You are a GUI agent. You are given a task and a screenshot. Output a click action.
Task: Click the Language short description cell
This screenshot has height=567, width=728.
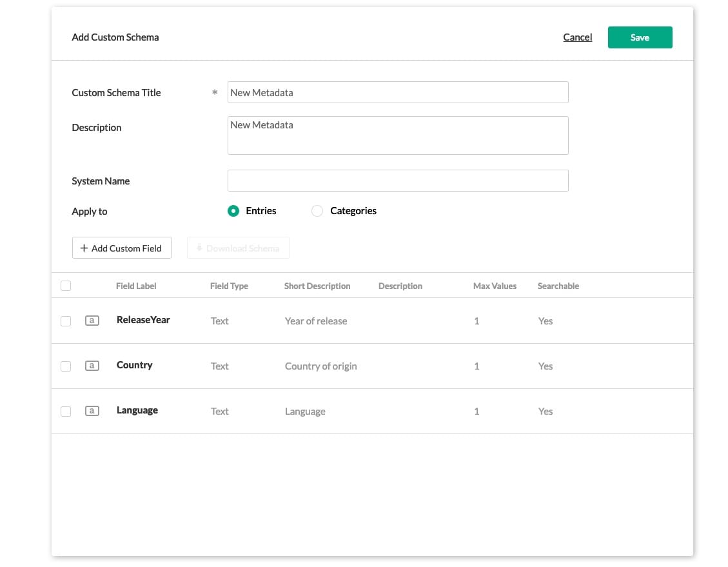click(x=305, y=412)
